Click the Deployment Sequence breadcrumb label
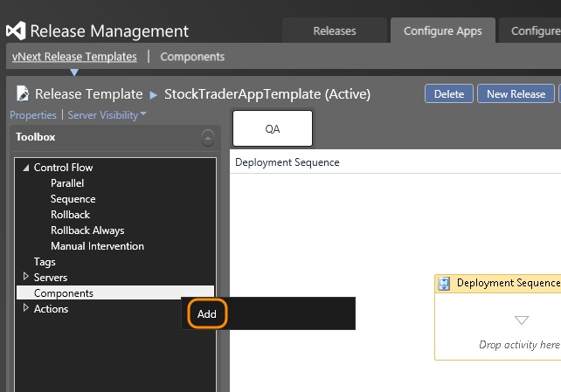The width and height of the screenshot is (561, 392). click(x=287, y=162)
